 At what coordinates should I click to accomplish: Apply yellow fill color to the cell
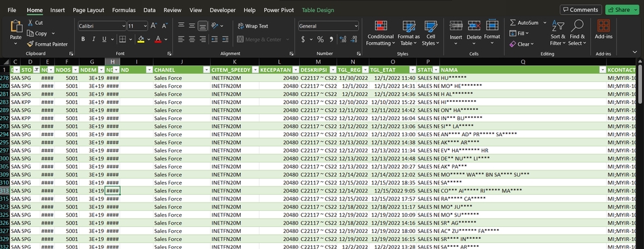click(x=142, y=40)
